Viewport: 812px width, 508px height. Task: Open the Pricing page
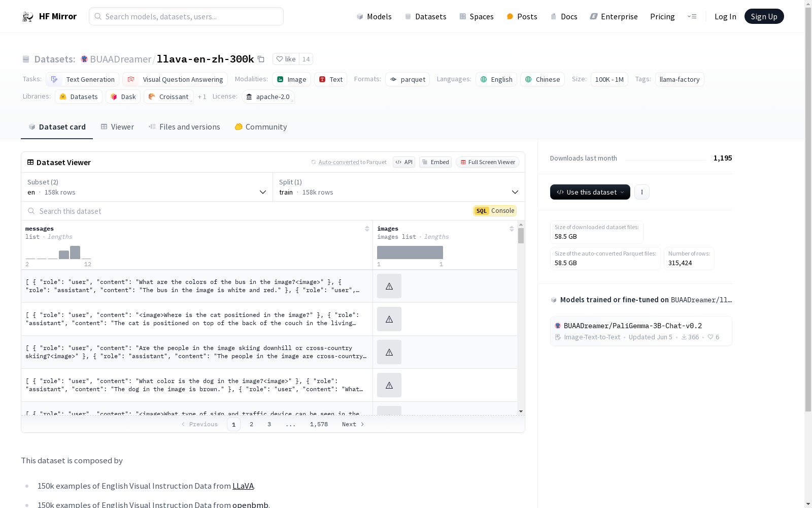[x=662, y=16]
